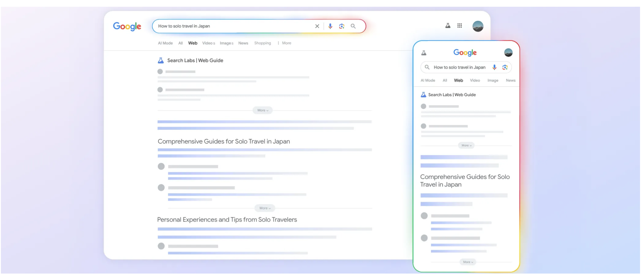Open Google Lens search in the desktop search bar

pos(342,26)
